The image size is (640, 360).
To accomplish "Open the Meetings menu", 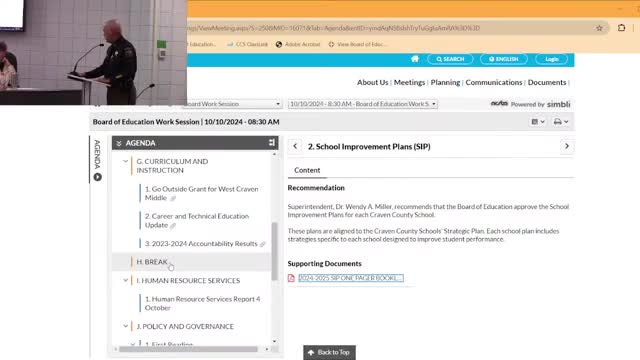I will (409, 82).
